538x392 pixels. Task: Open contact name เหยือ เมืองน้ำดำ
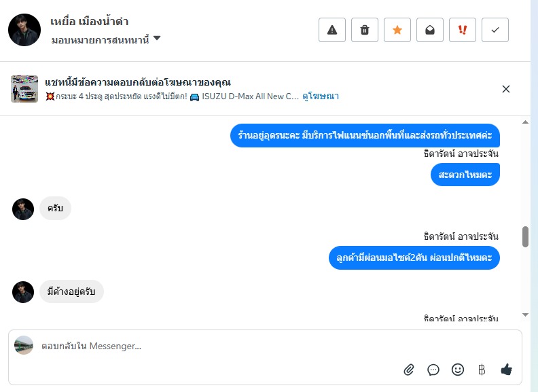[x=90, y=22]
